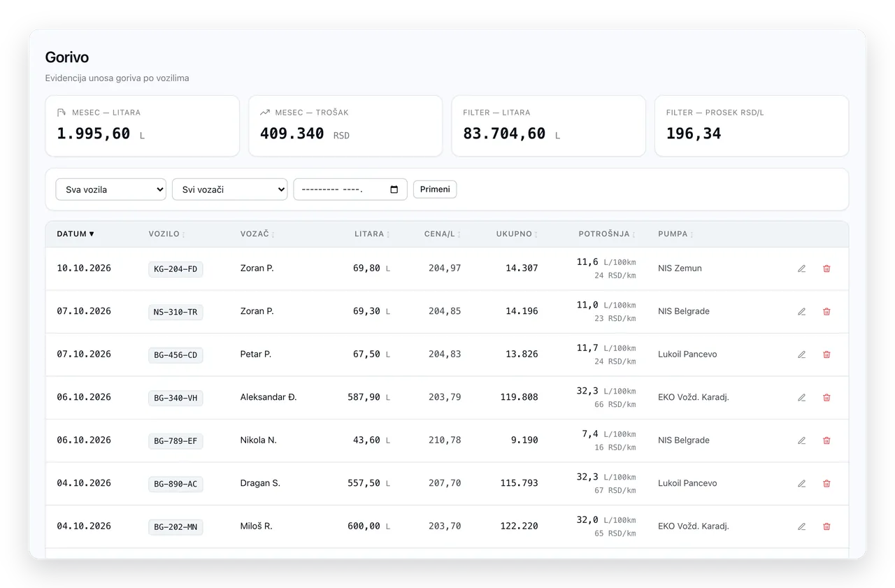
Task: Edit the BG-202-MN Miloš R. entry
Action: click(x=802, y=526)
